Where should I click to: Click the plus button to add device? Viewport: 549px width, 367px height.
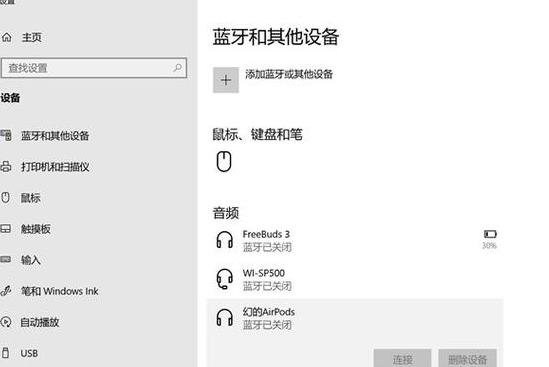pyautogui.click(x=226, y=80)
